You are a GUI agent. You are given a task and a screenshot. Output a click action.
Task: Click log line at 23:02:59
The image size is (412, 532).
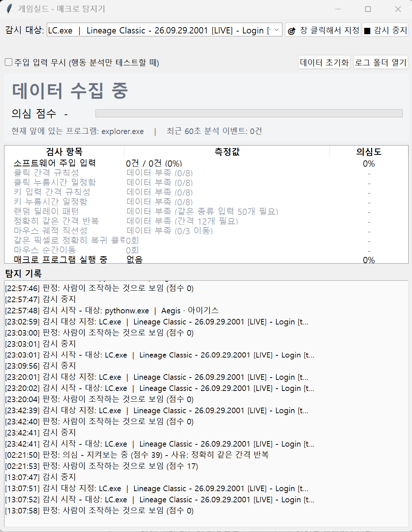[157, 322]
